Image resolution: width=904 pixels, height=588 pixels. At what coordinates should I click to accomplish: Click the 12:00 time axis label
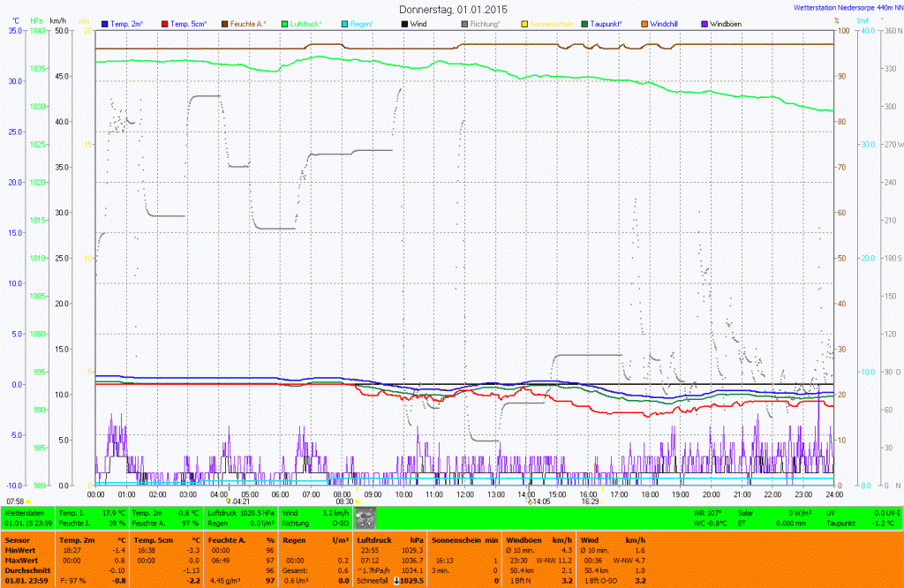coord(464,494)
